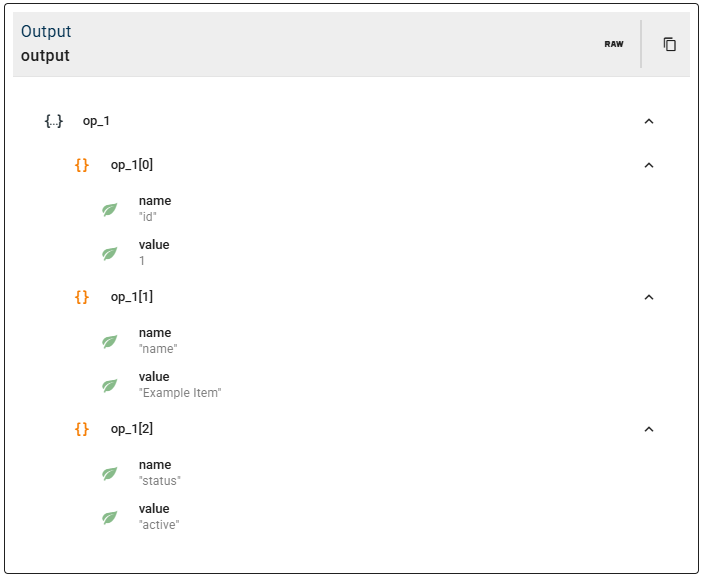Collapse the op_1[0] node chevron

tap(649, 165)
